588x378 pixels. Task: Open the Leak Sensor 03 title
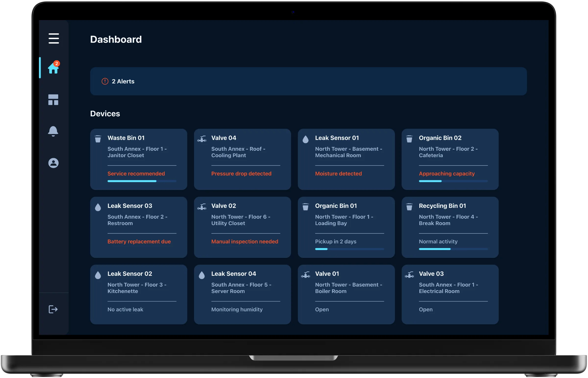130,206
